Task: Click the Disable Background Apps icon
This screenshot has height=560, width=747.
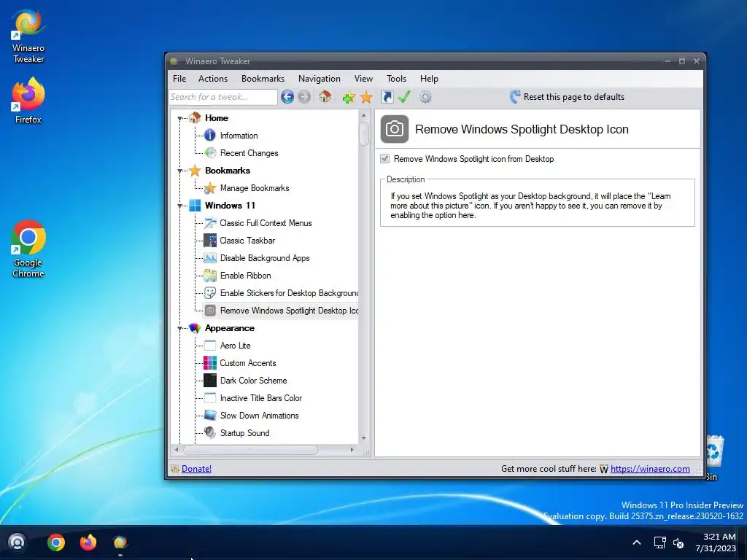Action: 210,258
